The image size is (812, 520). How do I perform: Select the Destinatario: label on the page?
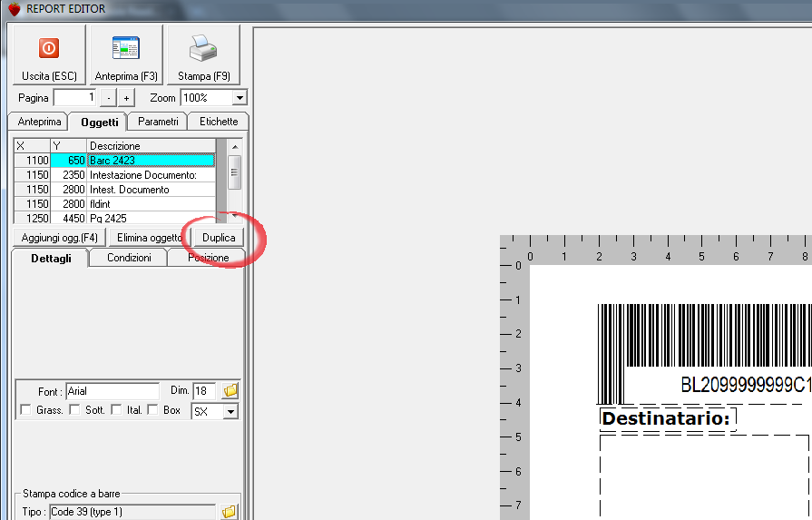click(x=667, y=418)
